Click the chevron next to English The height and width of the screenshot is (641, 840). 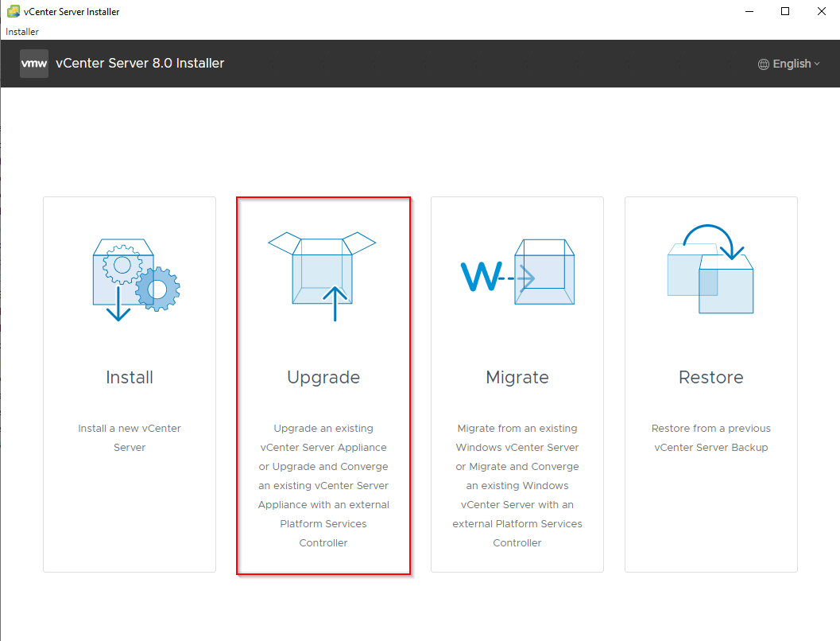point(815,64)
